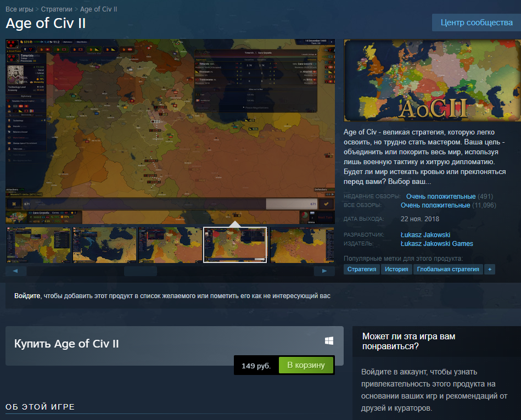521x420 pixels.
Task: Open the История tag
Action: [396, 269]
